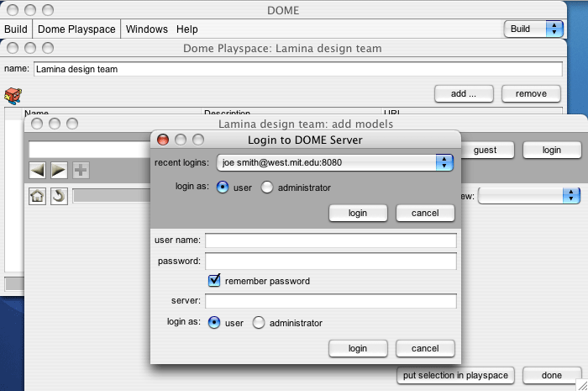This screenshot has height=391, width=588.
Task: Click 'put selection in playspace' button
Action: [455, 376]
